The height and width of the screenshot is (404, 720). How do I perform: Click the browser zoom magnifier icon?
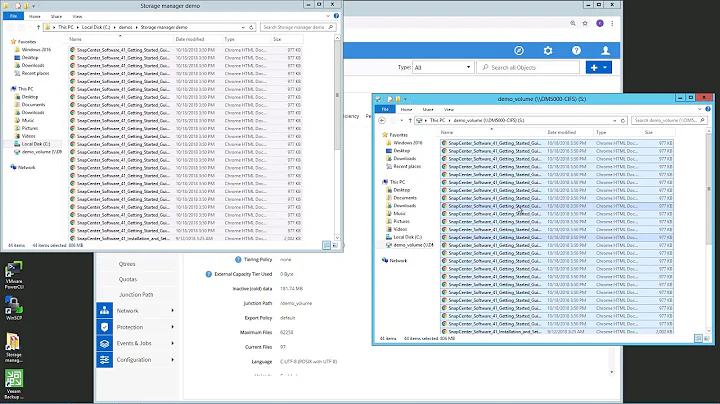[573, 23]
